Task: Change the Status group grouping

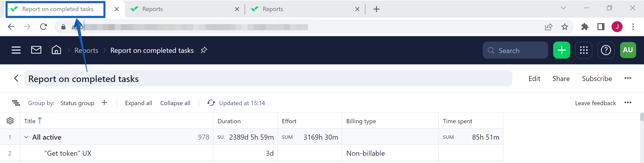Action: tap(77, 103)
